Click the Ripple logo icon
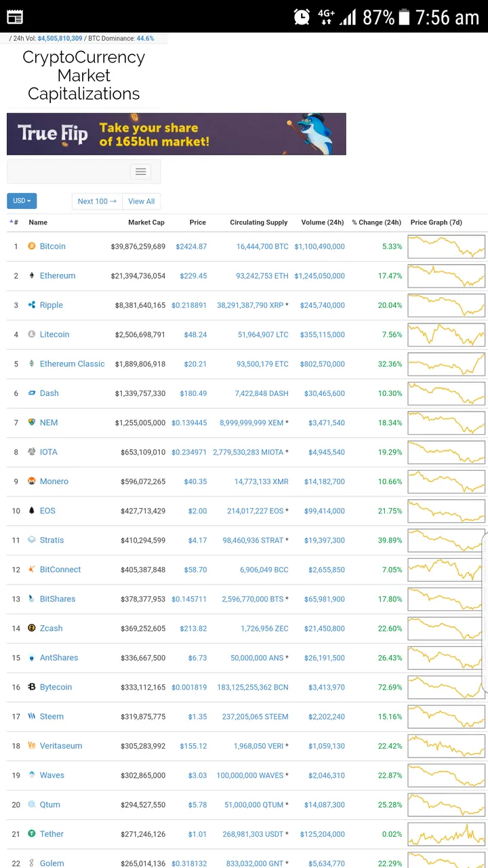The width and height of the screenshot is (488, 868). click(x=32, y=305)
